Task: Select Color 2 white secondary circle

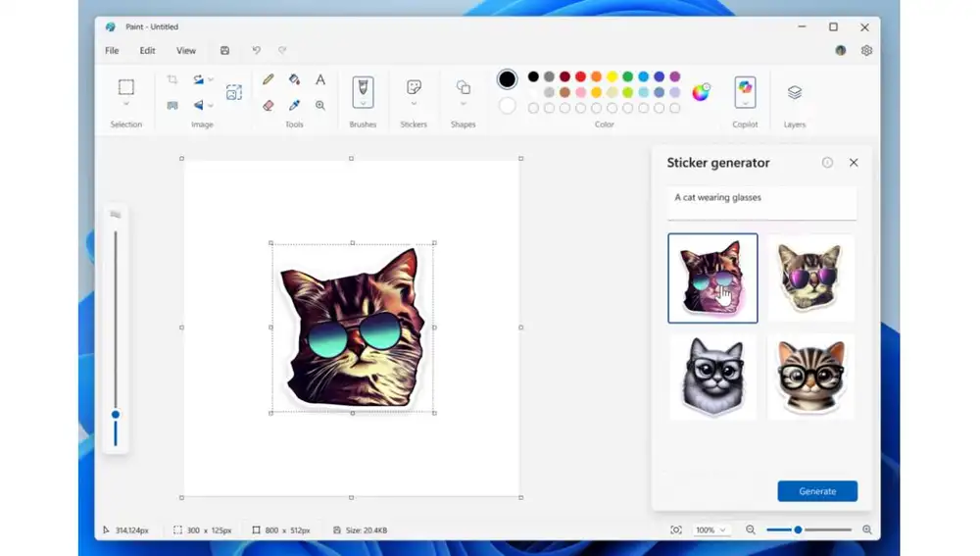Action: [507, 106]
